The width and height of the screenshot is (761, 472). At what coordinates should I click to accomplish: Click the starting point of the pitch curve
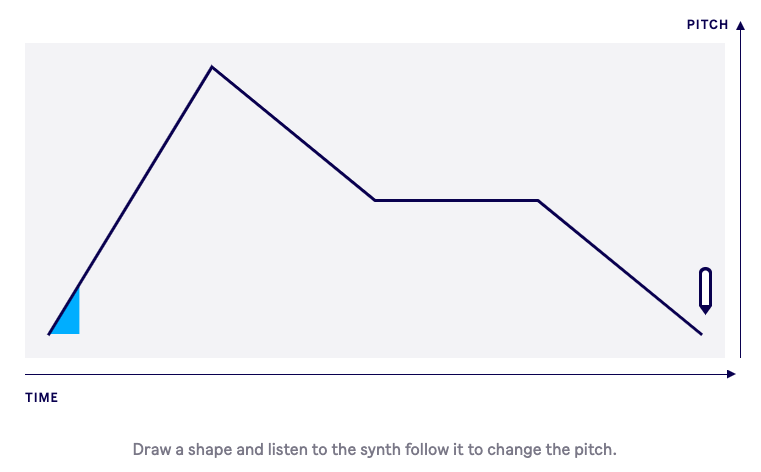[49, 333]
